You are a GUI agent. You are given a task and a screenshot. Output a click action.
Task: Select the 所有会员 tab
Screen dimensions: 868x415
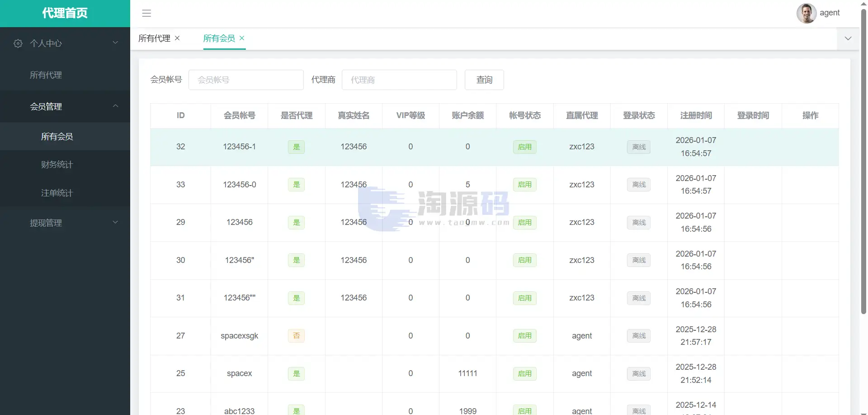click(x=219, y=38)
